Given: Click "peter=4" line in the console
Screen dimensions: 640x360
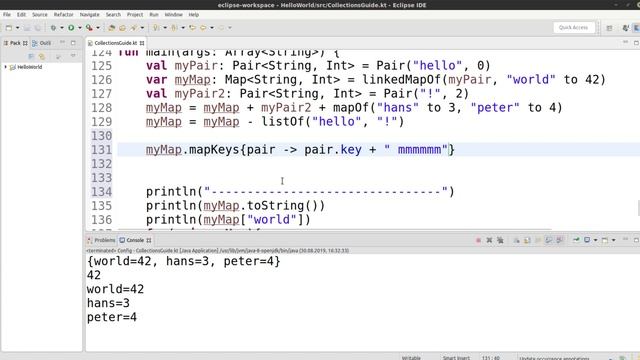Looking at the screenshot, I should point(112,317).
